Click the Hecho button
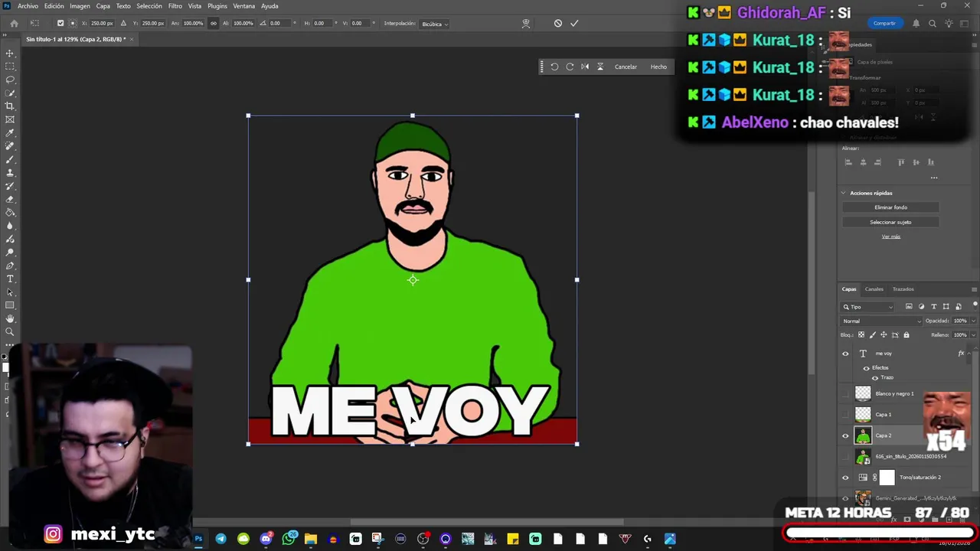Viewport: 980px width, 551px height. [658, 67]
